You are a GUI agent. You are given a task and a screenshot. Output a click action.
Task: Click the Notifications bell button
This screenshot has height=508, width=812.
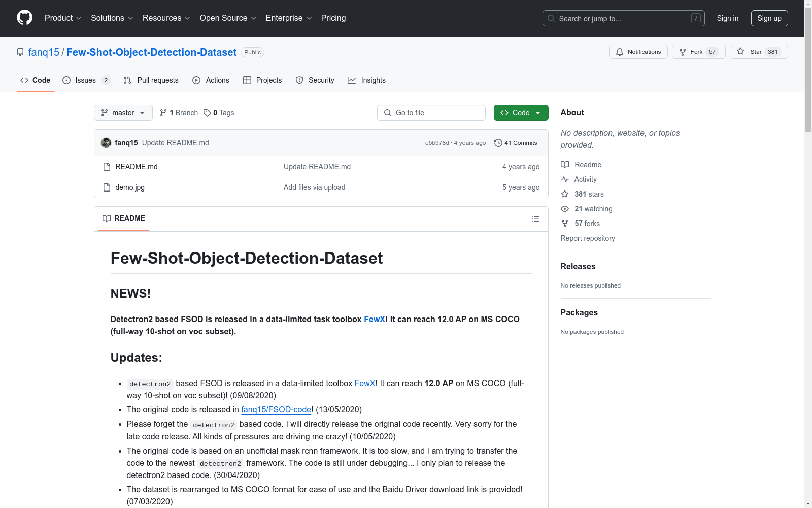[x=638, y=52]
